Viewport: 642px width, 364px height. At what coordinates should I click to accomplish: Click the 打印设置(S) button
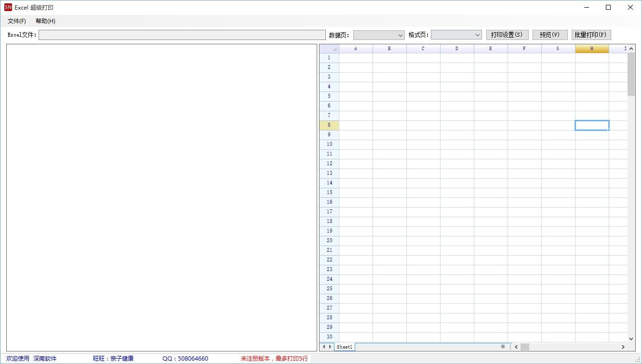click(x=507, y=35)
